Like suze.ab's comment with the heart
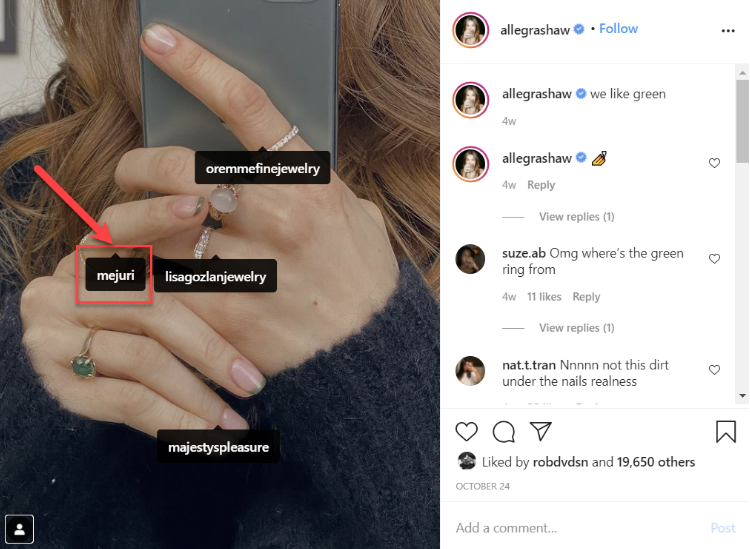 coord(714,259)
